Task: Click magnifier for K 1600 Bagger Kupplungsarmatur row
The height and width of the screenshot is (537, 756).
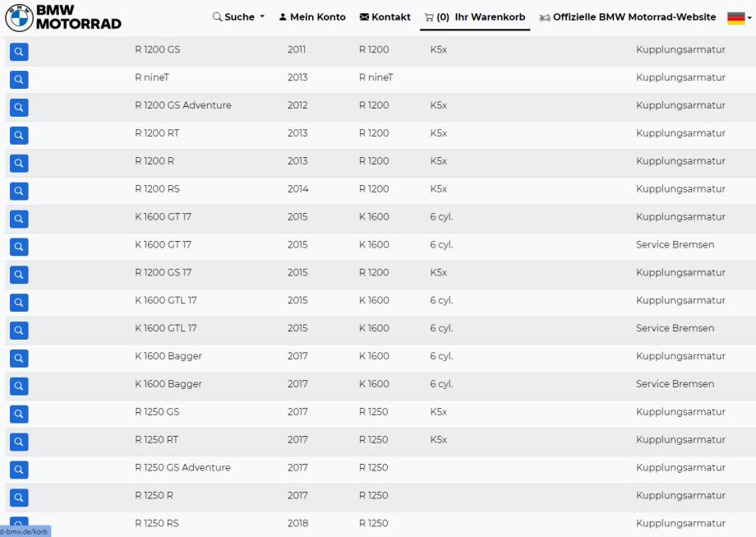Action: point(19,359)
